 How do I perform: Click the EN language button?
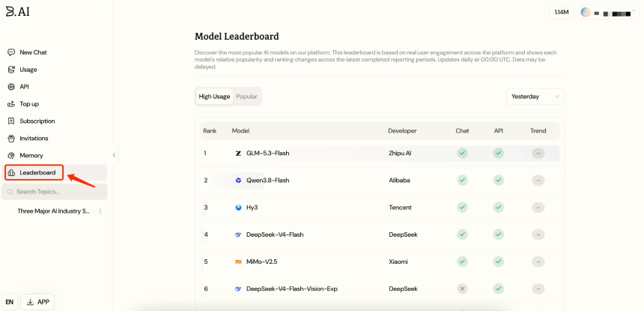click(x=10, y=302)
